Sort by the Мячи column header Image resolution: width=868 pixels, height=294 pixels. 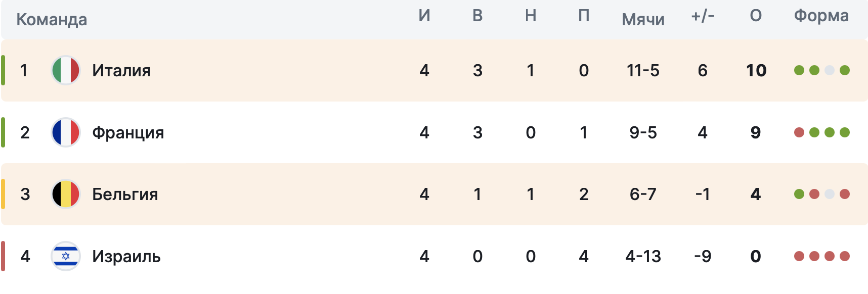click(x=643, y=19)
